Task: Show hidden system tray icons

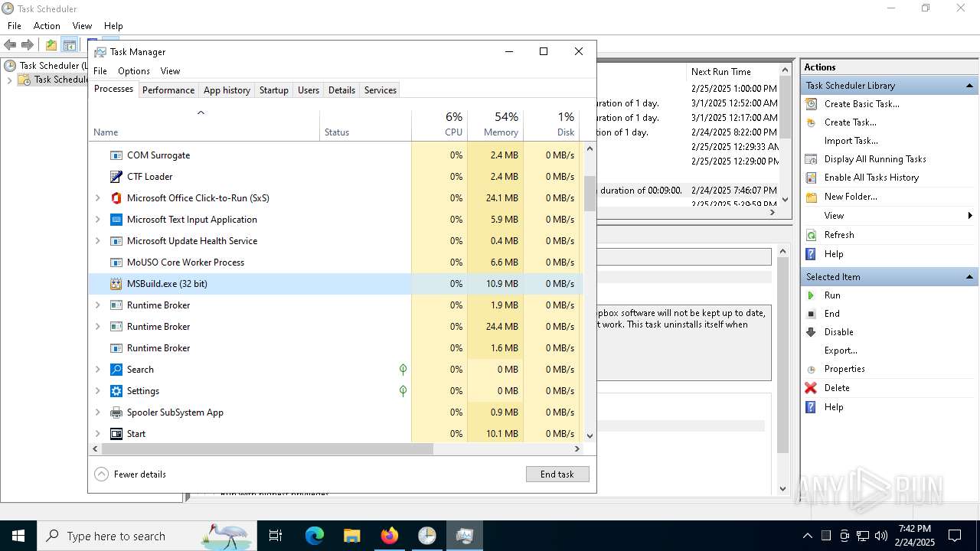Action: coord(807,536)
